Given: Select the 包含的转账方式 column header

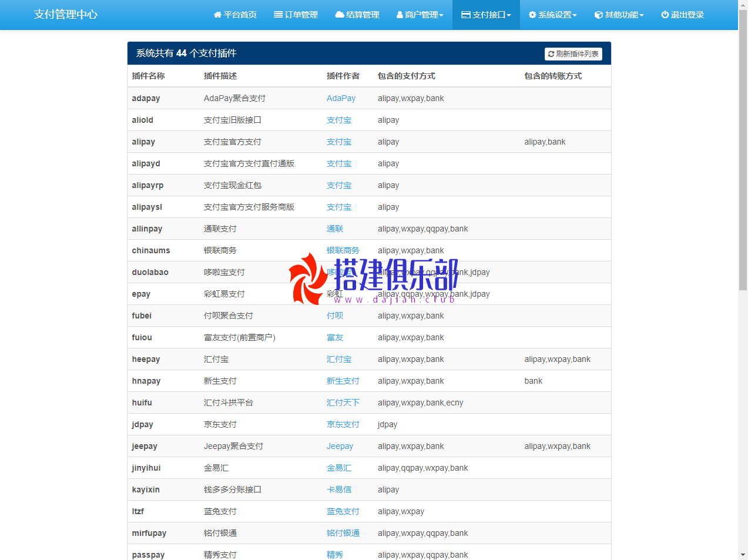Looking at the screenshot, I should click(553, 76).
